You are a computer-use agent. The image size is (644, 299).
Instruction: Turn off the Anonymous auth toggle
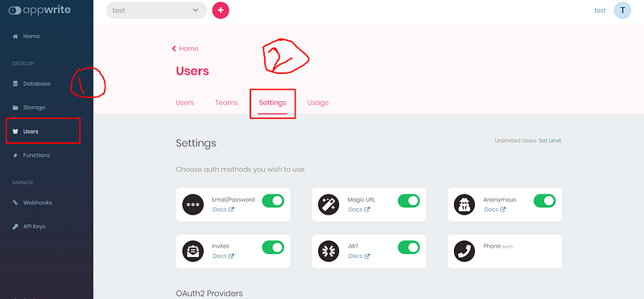point(544,201)
